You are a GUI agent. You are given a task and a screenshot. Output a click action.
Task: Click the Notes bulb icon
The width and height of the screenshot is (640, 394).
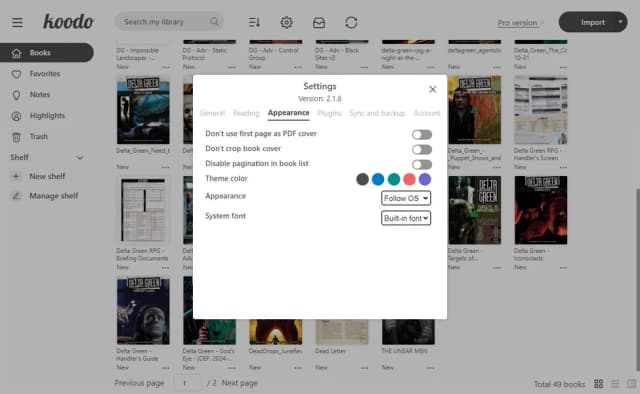click(16, 95)
